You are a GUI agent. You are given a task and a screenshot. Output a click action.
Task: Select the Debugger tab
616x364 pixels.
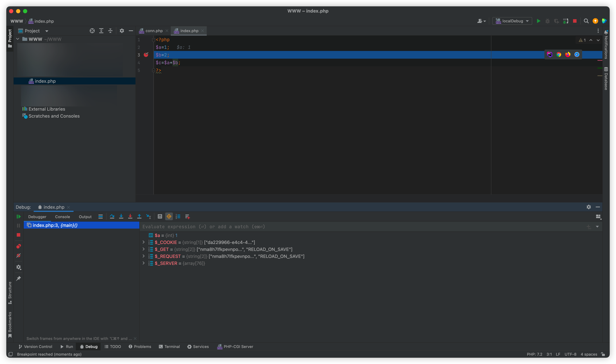click(37, 217)
